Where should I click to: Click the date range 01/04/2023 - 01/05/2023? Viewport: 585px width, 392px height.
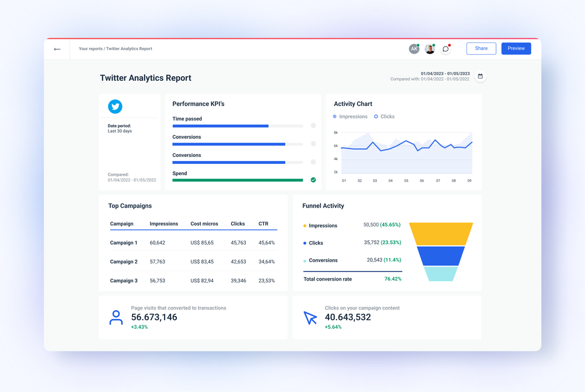(x=445, y=74)
